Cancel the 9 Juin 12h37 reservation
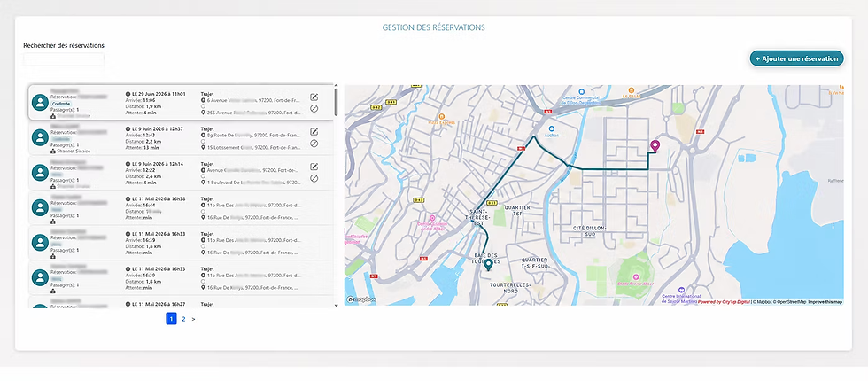The image size is (868, 381). (x=314, y=144)
